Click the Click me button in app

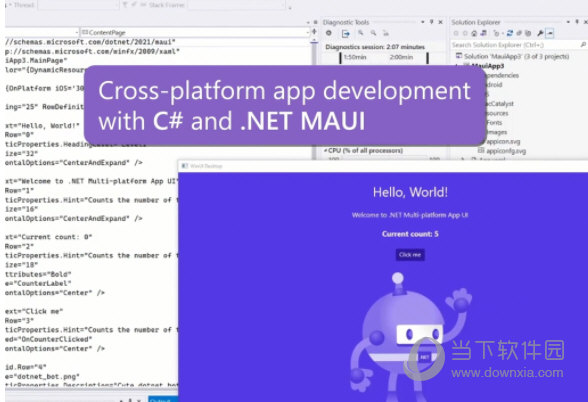[410, 255]
